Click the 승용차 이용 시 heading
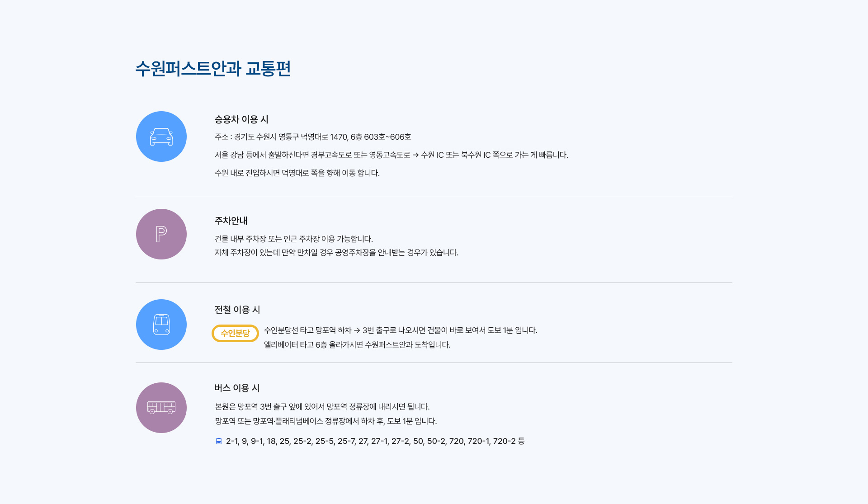The image size is (868, 504). [241, 119]
